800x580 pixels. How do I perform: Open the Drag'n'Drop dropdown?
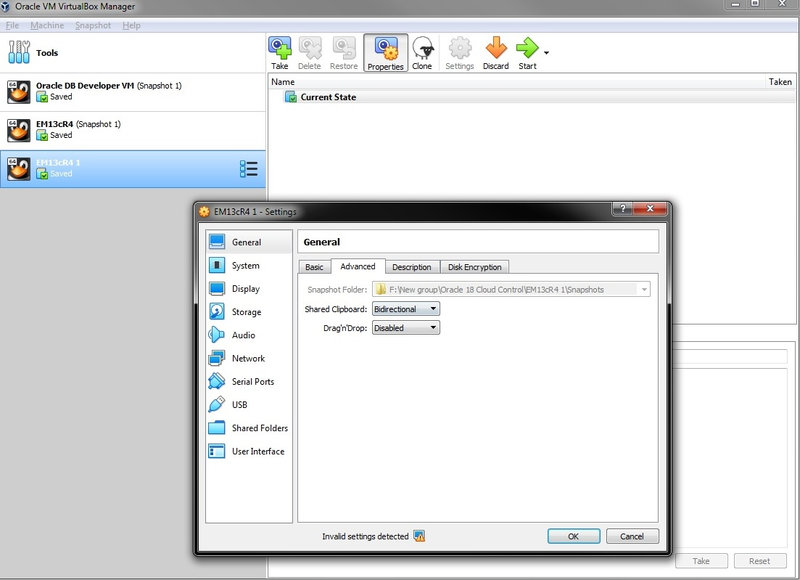(x=404, y=328)
